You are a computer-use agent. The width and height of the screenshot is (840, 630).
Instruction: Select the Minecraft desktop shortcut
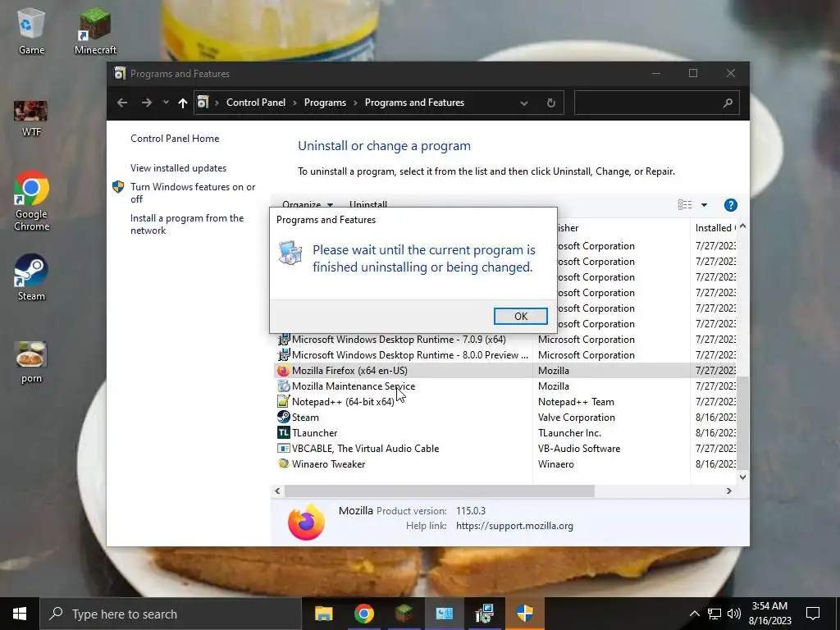click(x=95, y=31)
